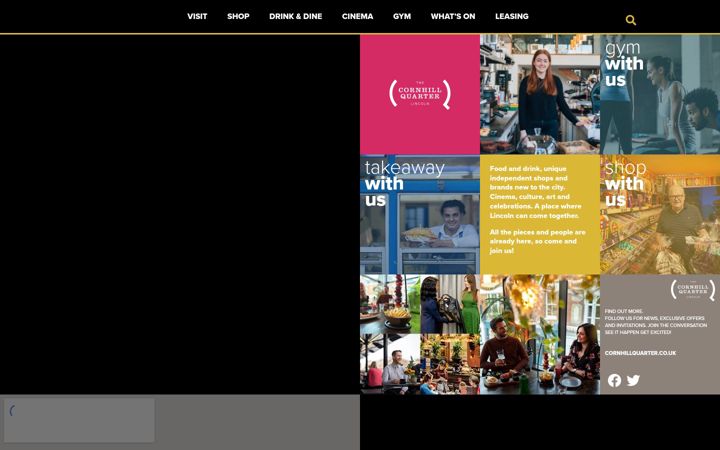Click the Cornhill Quarter logo on grey tile

click(x=692, y=290)
